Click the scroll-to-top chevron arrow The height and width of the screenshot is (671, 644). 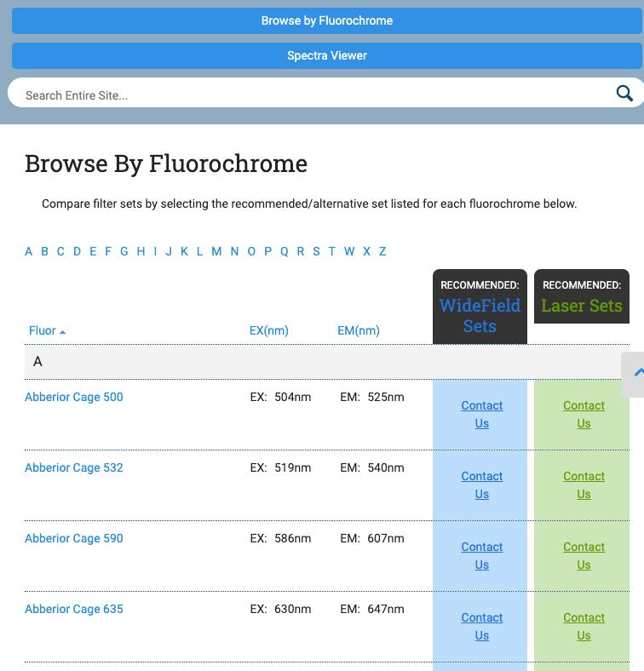[x=637, y=373]
